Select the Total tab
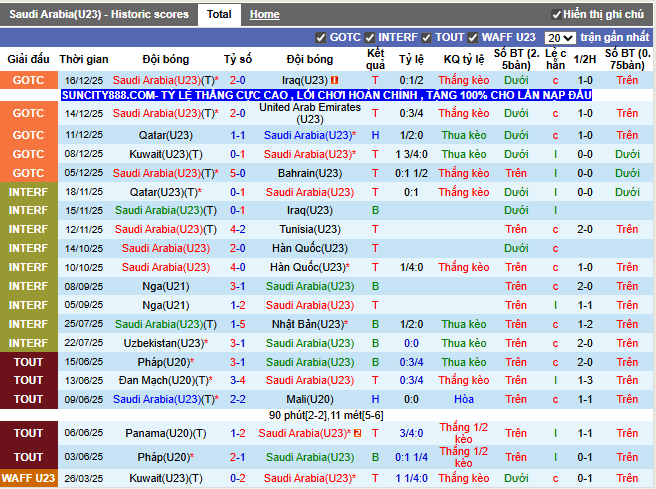The height and width of the screenshot is (489, 656). [219, 15]
